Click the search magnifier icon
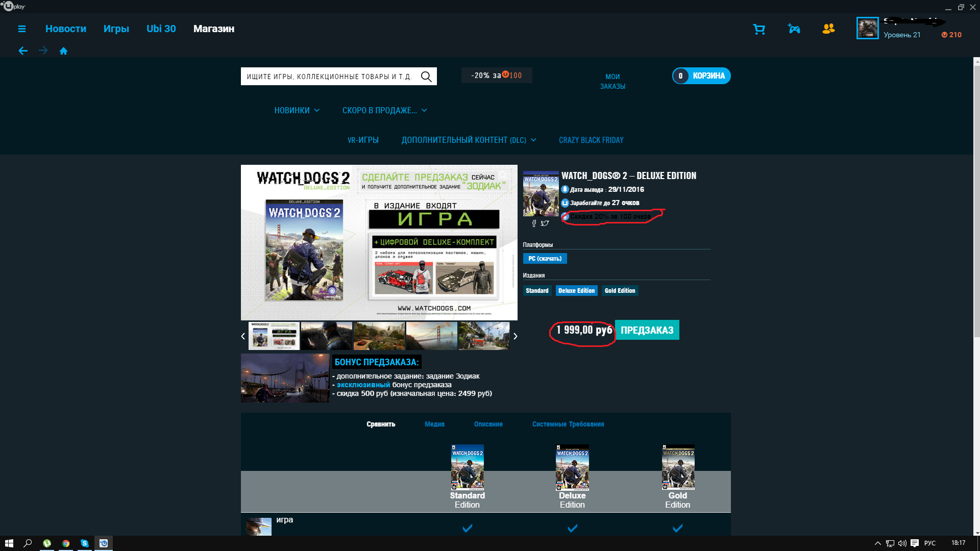The width and height of the screenshot is (980, 551). pyautogui.click(x=426, y=77)
